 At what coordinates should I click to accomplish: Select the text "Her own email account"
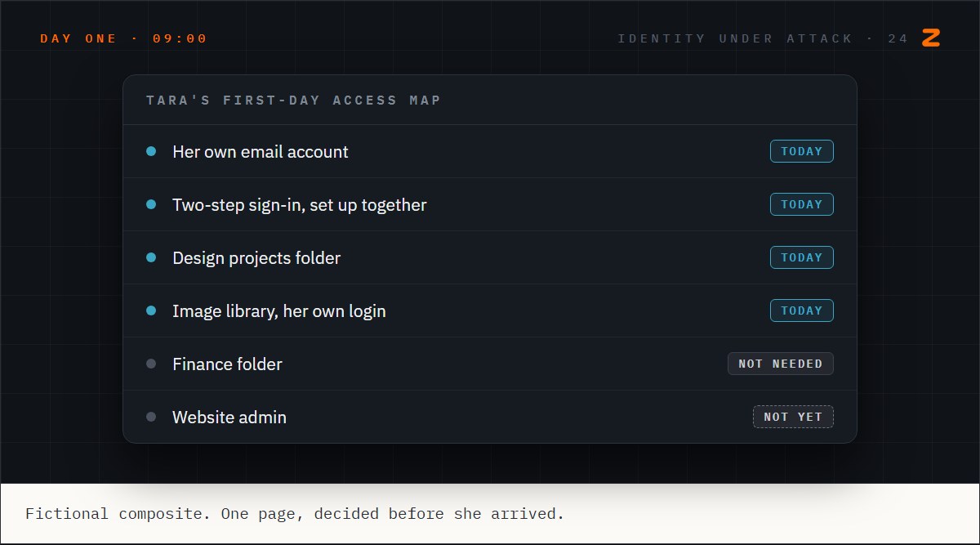[261, 152]
